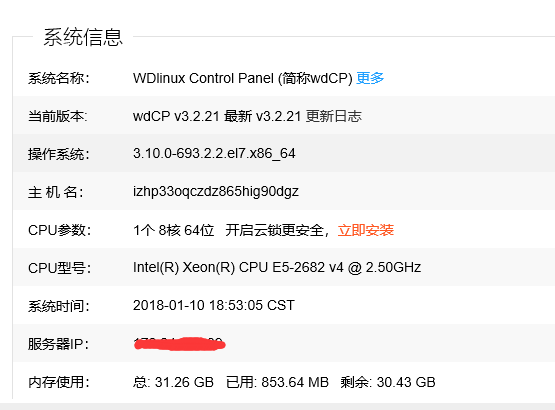This screenshot has width=555, height=410.
Task: Click the CPU参数 label
Action: (59, 230)
